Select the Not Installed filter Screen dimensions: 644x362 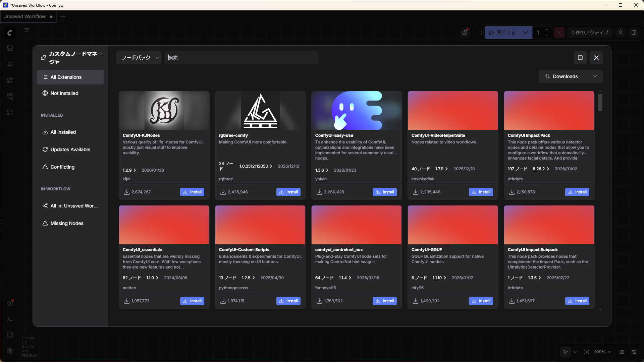[64, 93]
